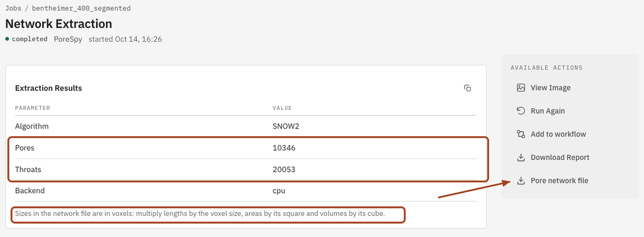Click the completed status label
This screenshot has width=644, height=237.
(30, 39)
